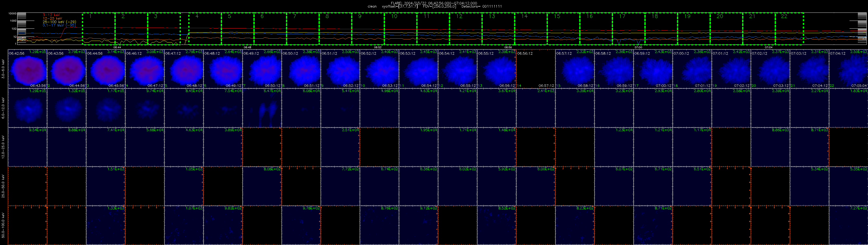Open the 6.0-12.0 keV image labeled 1.17E+05
Viewport: 868px width, 245px height.
pos(106,108)
